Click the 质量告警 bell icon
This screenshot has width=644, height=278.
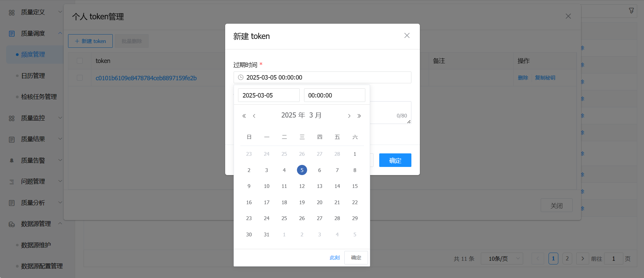click(x=12, y=161)
